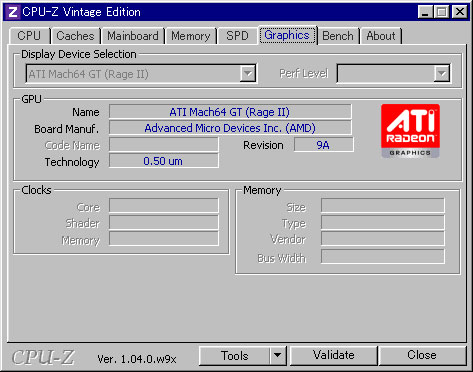The width and height of the screenshot is (473, 372).
Task: Click the ATI Radeon Graphics logo
Action: 410,131
